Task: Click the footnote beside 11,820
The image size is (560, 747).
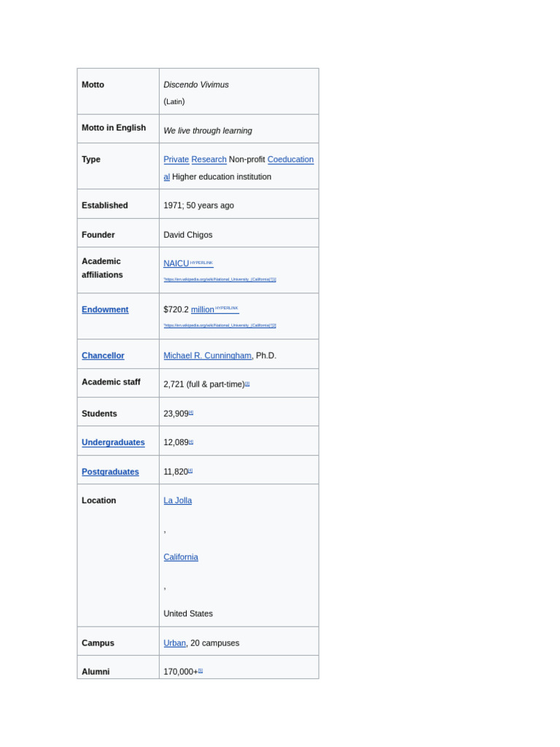Action: point(190,471)
